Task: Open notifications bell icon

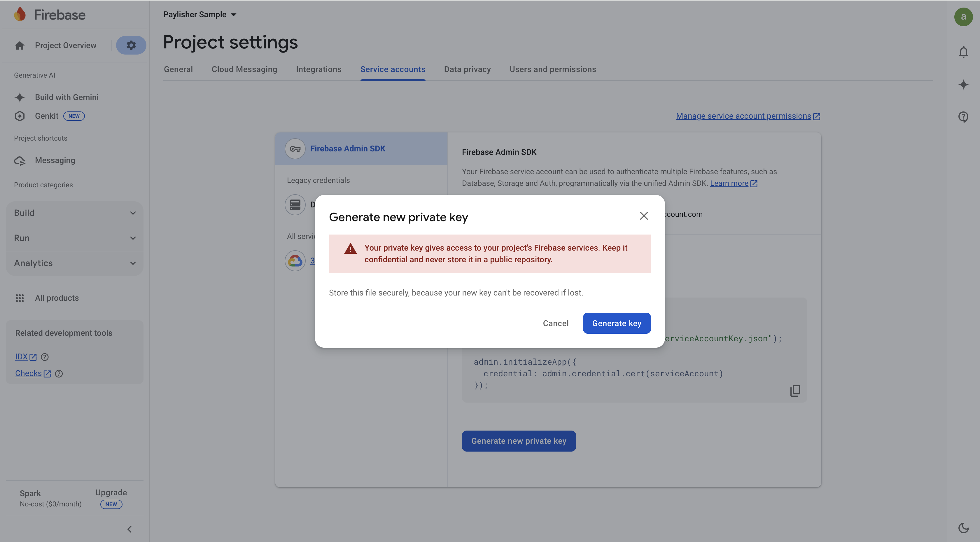Action: (x=963, y=52)
